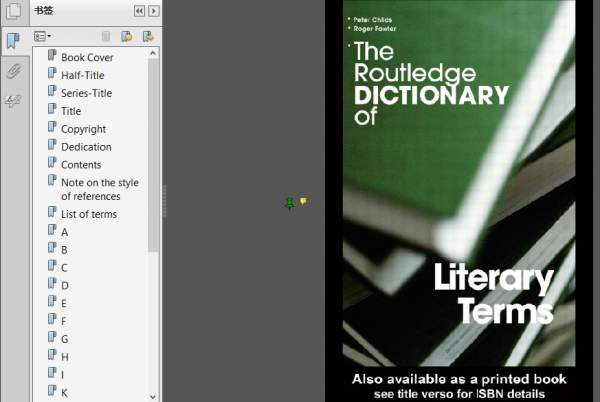Open the Book Cover bookmark
The height and width of the screenshot is (402, 600).
(x=87, y=57)
